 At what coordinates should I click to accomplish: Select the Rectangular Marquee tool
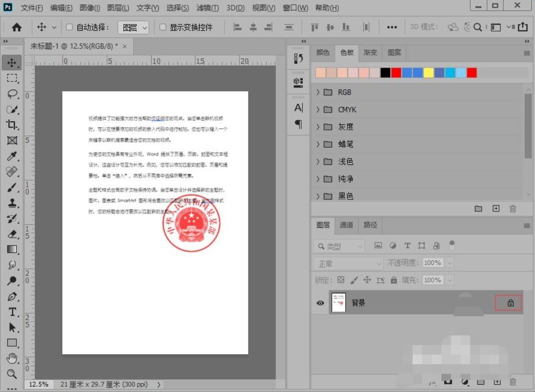coord(12,78)
